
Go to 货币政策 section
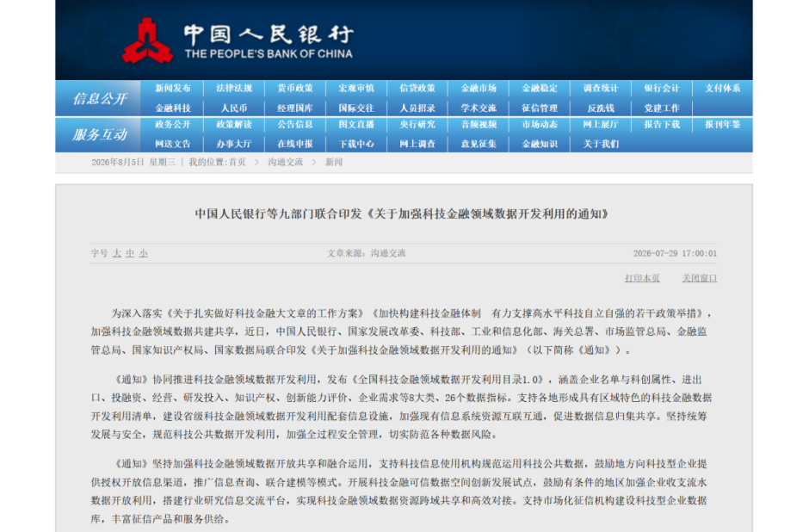click(x=295, y=89)
